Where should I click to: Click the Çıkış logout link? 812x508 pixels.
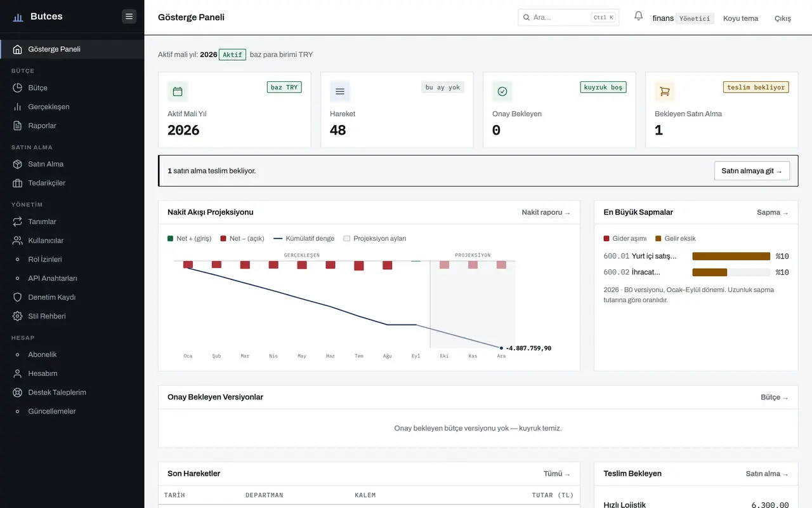(x=783, y=18)
